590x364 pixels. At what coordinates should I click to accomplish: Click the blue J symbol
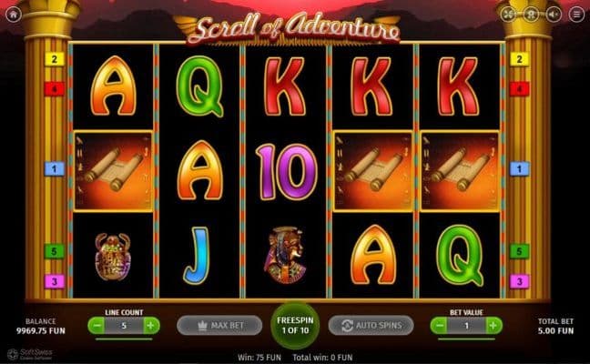[x=196, y=256]
